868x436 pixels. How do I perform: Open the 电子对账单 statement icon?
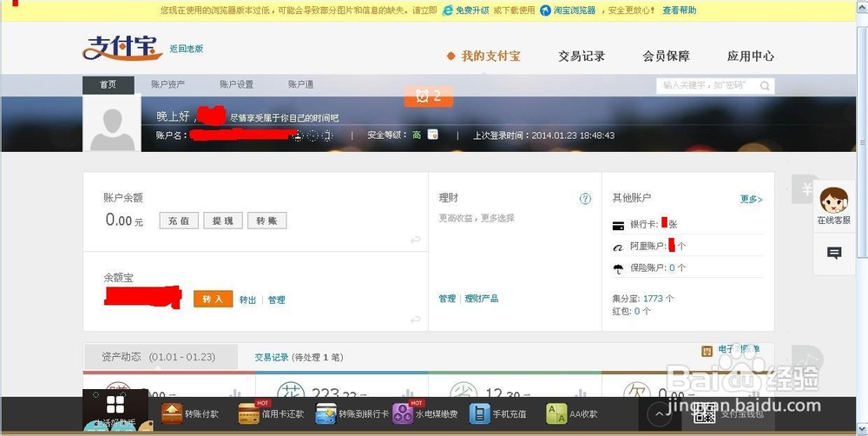[x=707, y=351]
